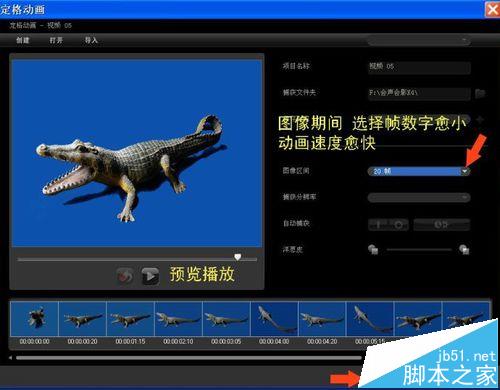The image size is (500, 390).
Task: Select the frame thumbnail at 00:00:01:15
Action: (x=130, y=318)
